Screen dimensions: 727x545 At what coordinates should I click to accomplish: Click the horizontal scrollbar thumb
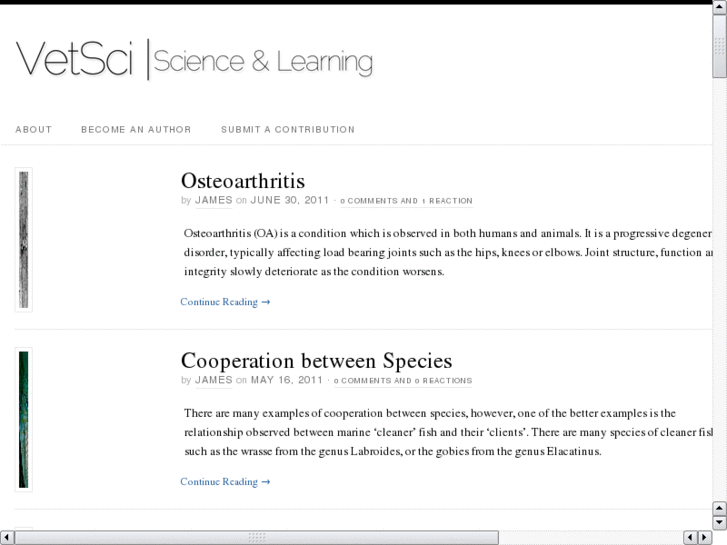[x=256, y=538]
